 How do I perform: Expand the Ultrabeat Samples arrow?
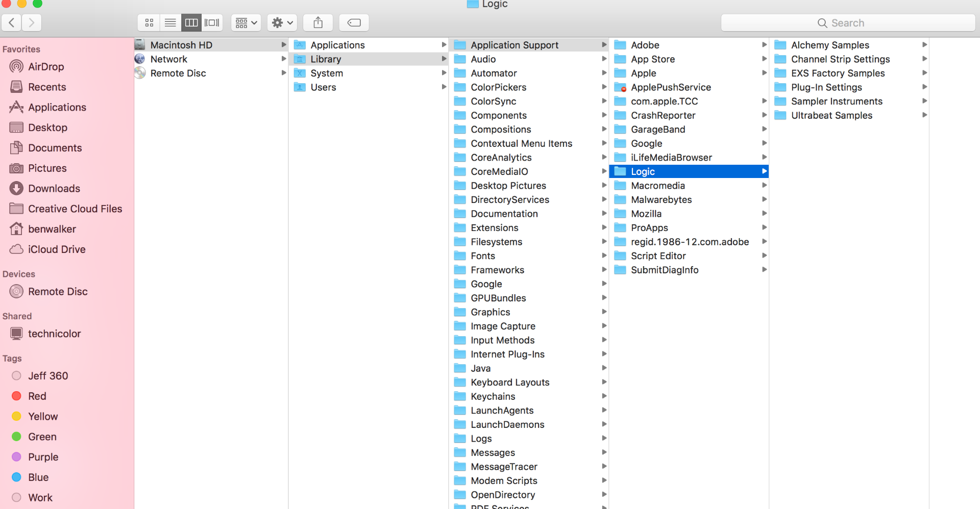click(x=925, y=115)
